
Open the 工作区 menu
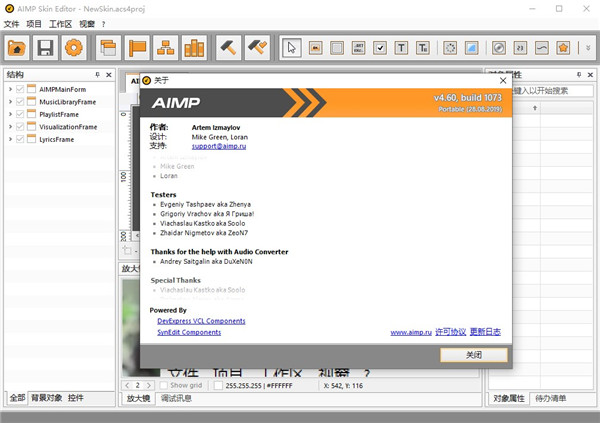click(60, 24)
